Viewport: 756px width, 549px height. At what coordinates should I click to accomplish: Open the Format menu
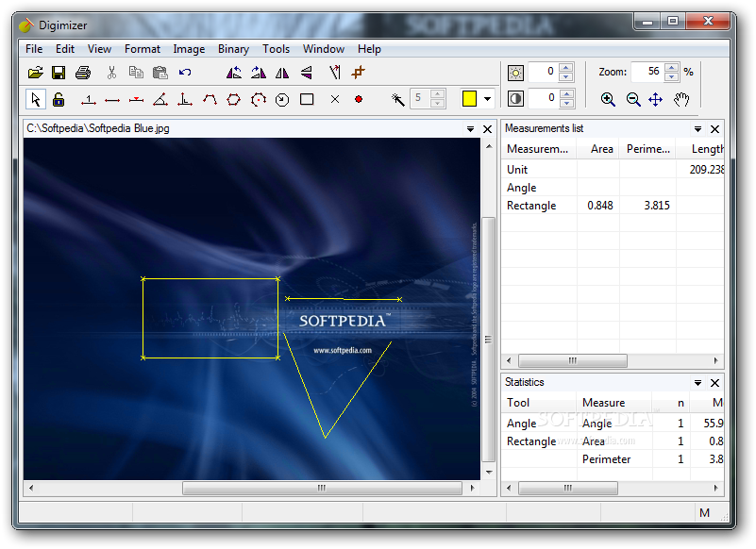pos(143,49)
